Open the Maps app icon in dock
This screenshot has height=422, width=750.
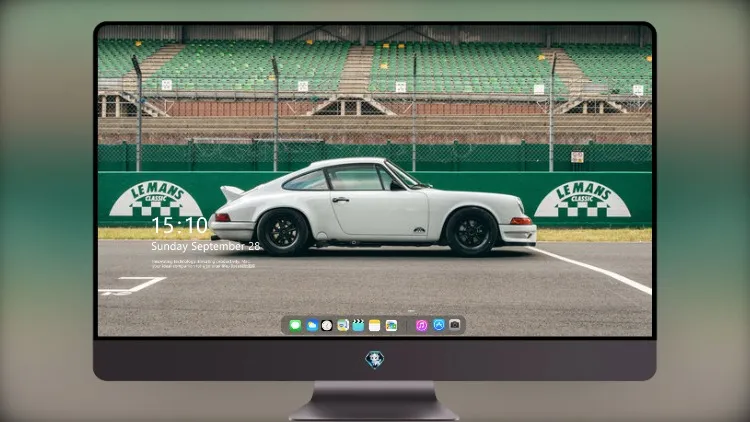tap(342, 326)
